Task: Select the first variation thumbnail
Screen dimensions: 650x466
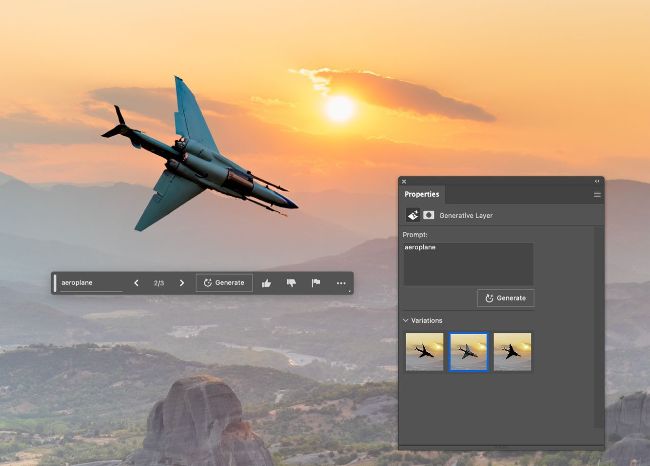Action: 424,352
